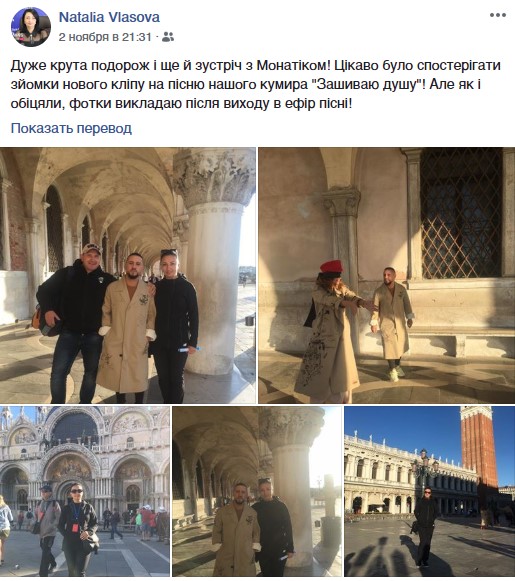
Task: Click the "Зашиваю душу" song title in the post
Action: 366,84
